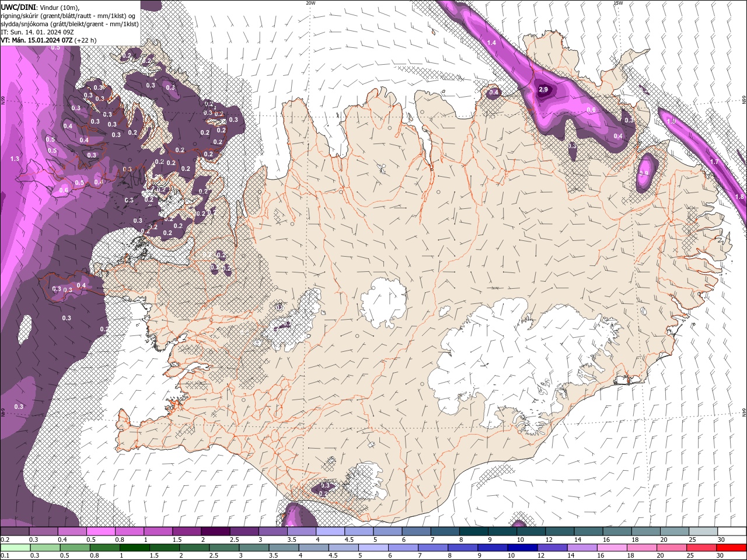This screenshot has width=747, height=560.
Task: Click the 0.2 label in the top legend
Action: [5, 540]
